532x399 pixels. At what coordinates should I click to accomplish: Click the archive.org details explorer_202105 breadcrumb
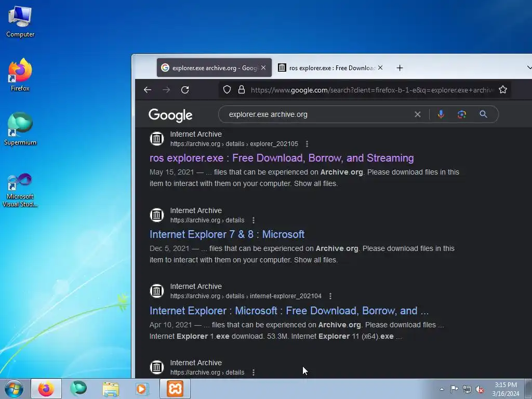pos(234,144)
